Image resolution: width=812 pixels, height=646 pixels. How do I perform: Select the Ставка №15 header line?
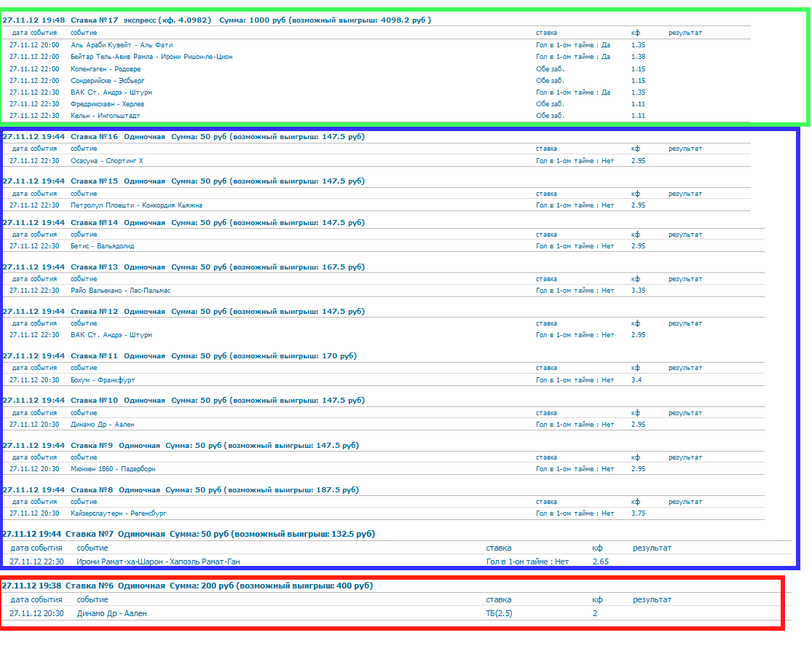[x=184, y=181]
